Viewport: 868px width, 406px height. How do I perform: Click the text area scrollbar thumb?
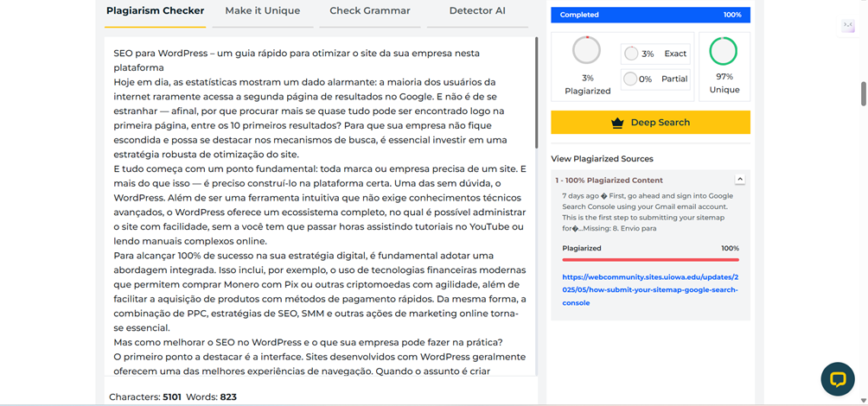point(536,93)
